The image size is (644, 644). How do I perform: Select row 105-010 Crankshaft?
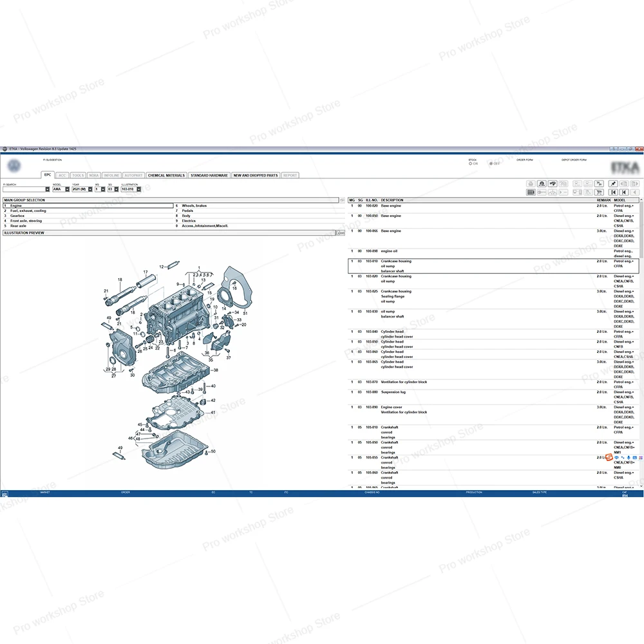coord(493,432)
